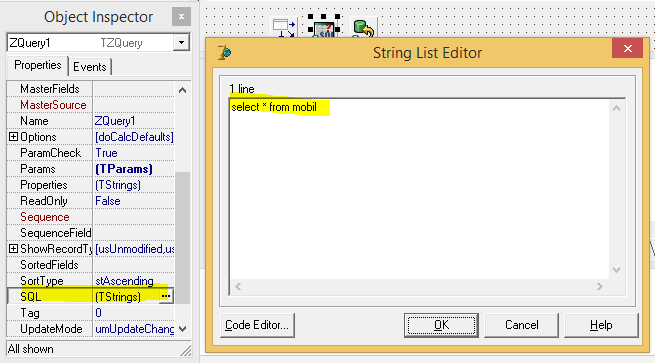
Task: Click the UpdateMode value umUpdateChanged
Action: click(135, 329)
